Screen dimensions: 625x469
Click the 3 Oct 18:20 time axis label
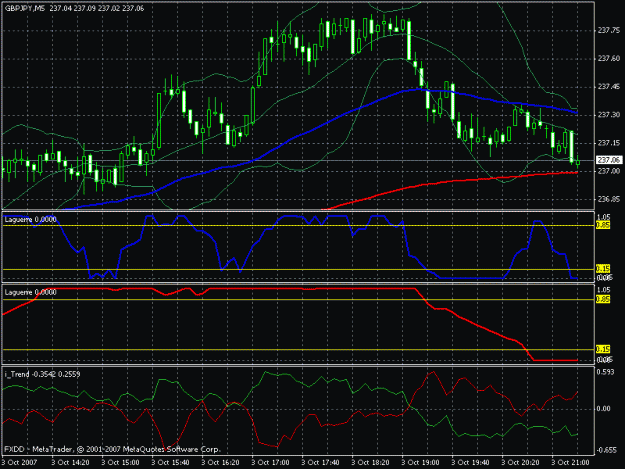point(370,463)
